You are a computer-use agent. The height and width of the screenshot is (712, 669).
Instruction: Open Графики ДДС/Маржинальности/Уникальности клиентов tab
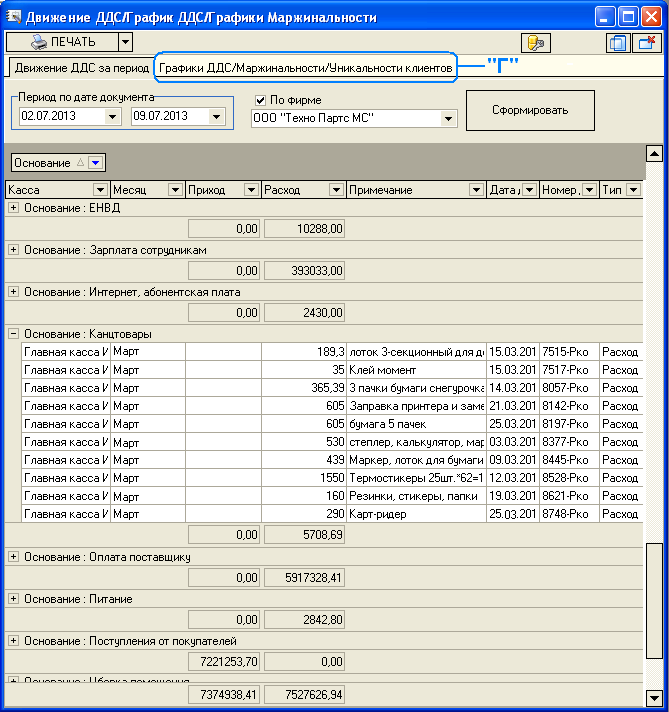point(305,68)
